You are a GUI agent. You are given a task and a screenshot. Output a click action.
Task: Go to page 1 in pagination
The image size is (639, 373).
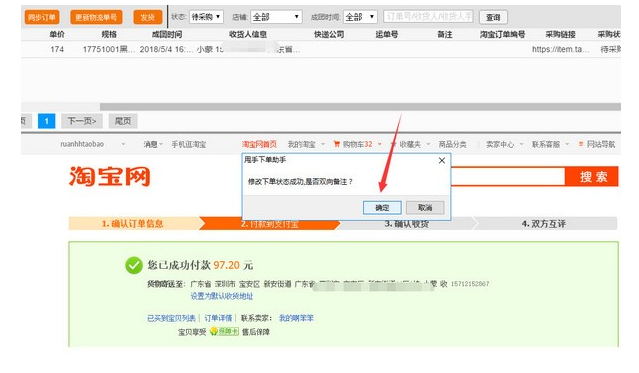(46, 121)
